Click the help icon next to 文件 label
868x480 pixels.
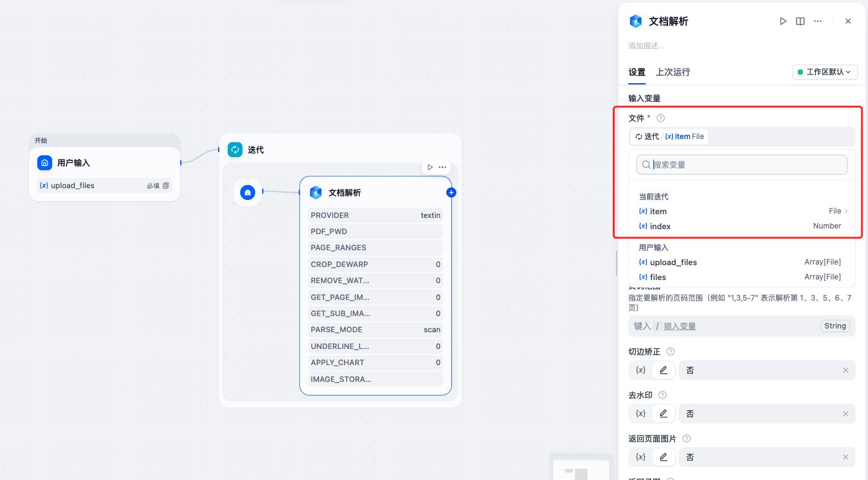coord(660,117)
